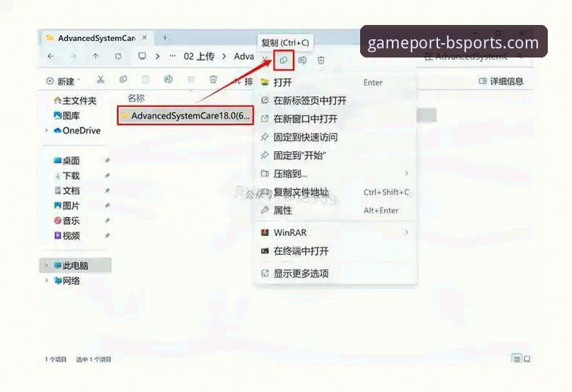The height and width of the screenshot is (392, 572).
Task: Open the 新建 (New) dropdown
Action: point(63,81)
